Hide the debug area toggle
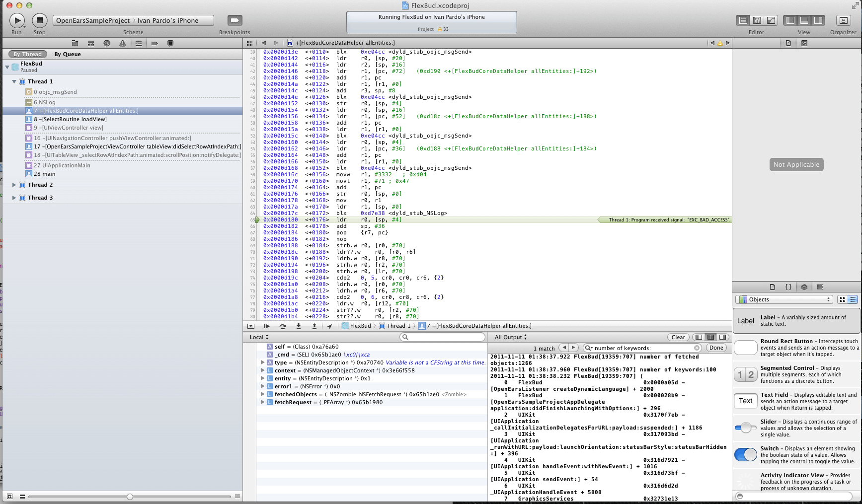Viewport: 862px width, 504px height. pos(251,326)
